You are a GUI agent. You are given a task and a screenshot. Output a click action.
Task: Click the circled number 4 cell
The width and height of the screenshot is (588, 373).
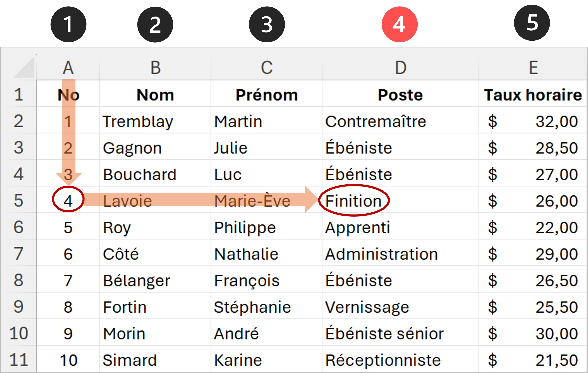pyautogui.click(x=68, y=201)
